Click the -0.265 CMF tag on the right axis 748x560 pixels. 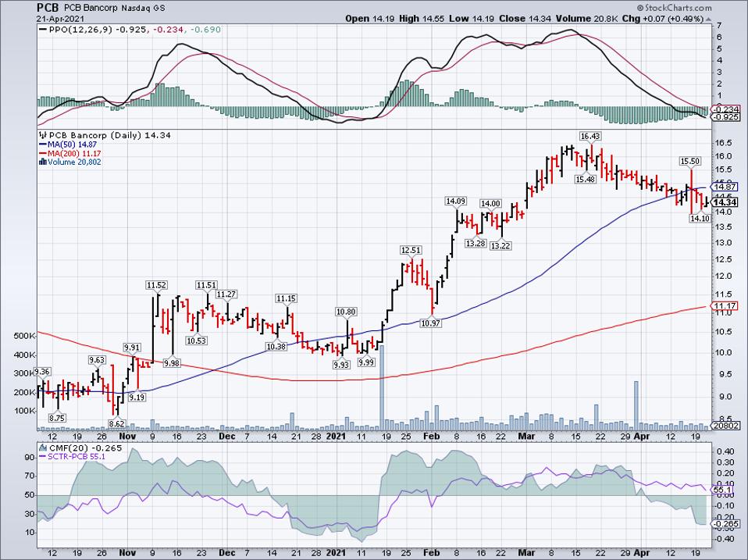725,524
